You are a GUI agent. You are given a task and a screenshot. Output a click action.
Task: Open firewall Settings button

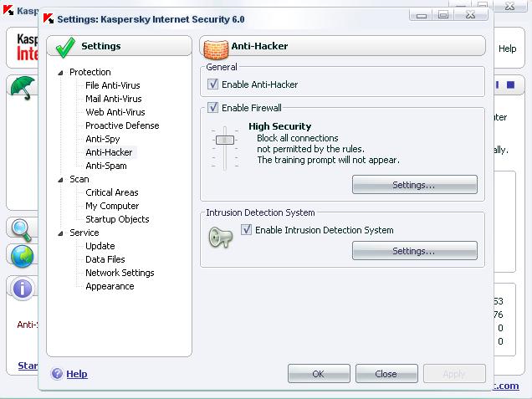click(x=415, y=185)
